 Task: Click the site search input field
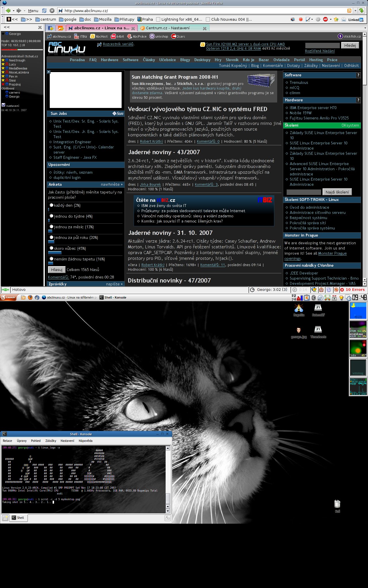point(322,45)
